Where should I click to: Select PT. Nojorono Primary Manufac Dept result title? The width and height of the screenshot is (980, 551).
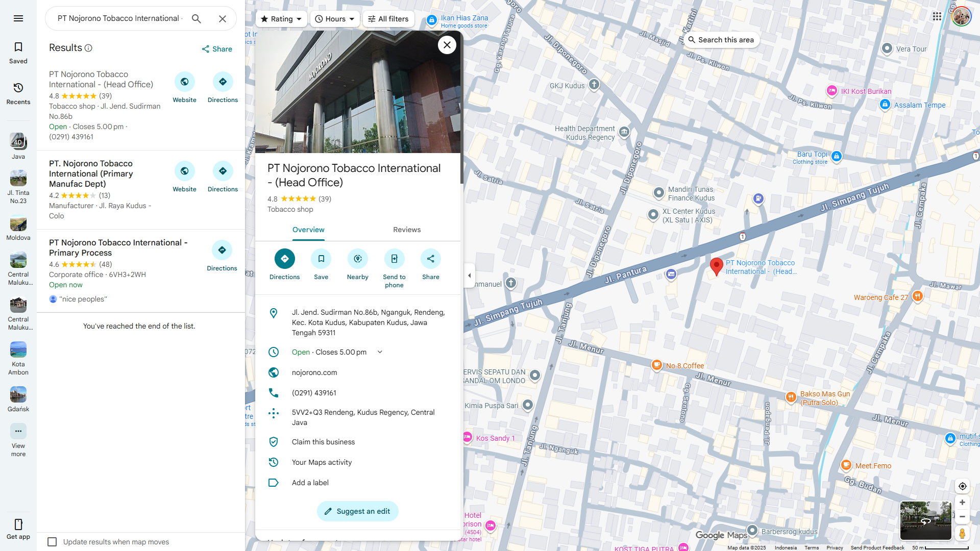click(x=91, y=174)
